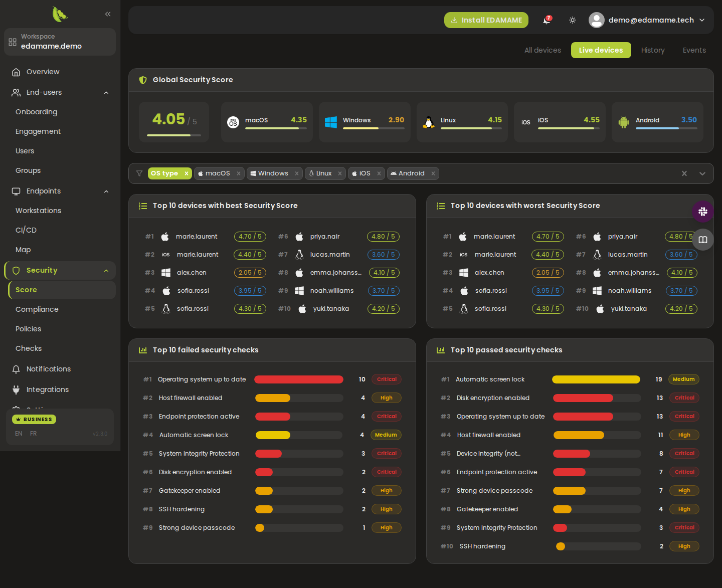The image size is (722, 588).
Task: Open the Slack floating button
Action: point(703,212)
